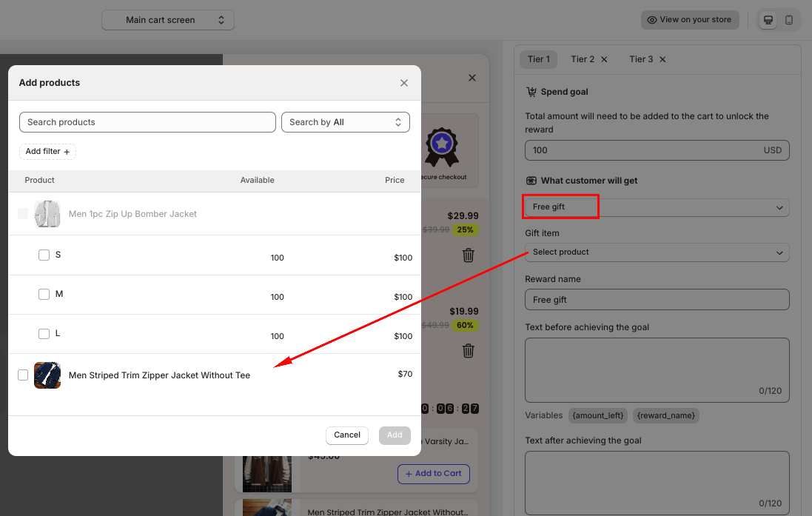Image resolution: width=812 pixels, height=516 pixels.
Task: Switch to desktop preview icon
Action: point(768,20)
